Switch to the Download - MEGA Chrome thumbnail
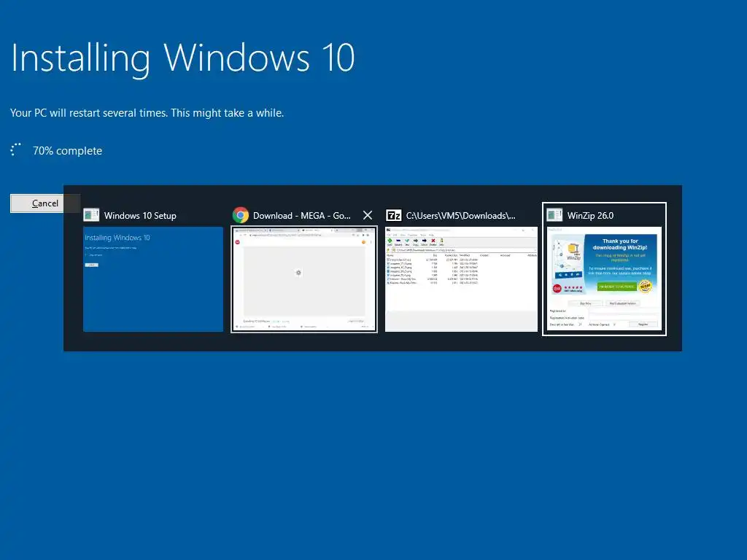 tap(304, 279)
